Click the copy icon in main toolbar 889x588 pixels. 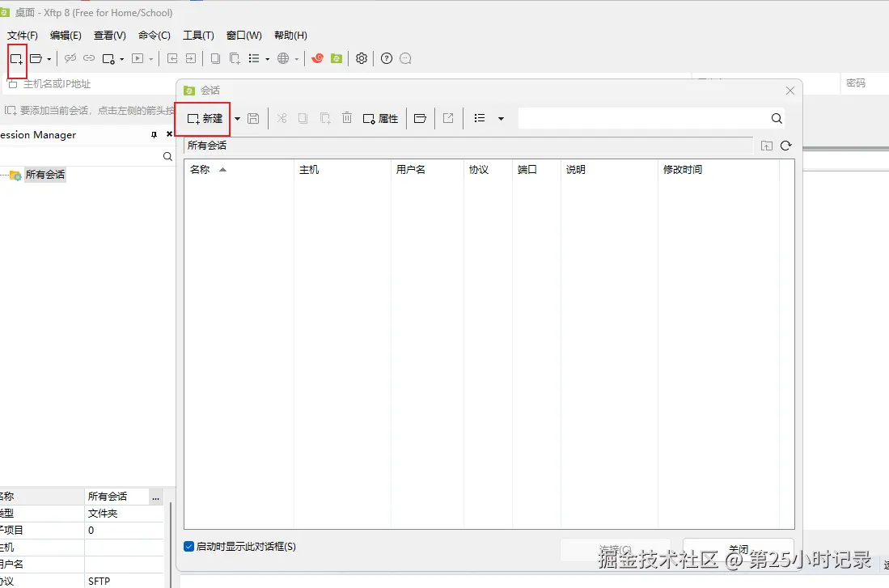click(x=215, y=58)
